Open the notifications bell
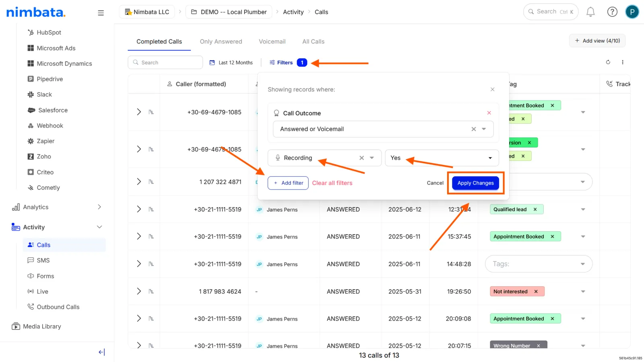This screenshot has height=362, width=644. click(x=590, y=12)
